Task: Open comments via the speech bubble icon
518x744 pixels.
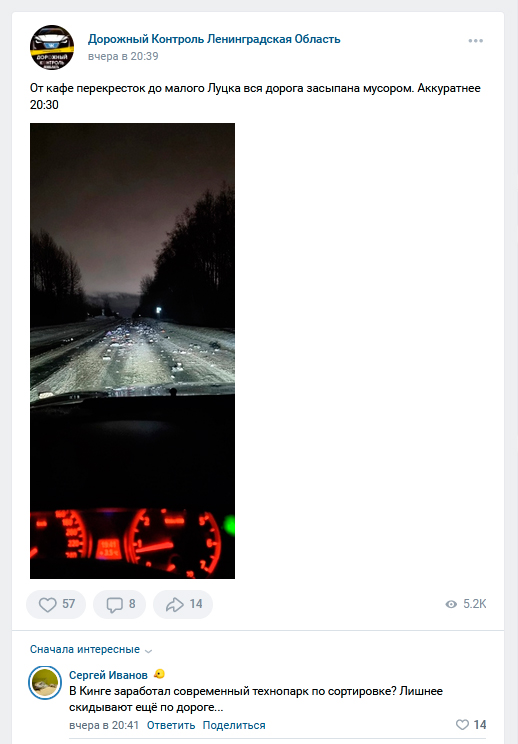Action: 114,604
